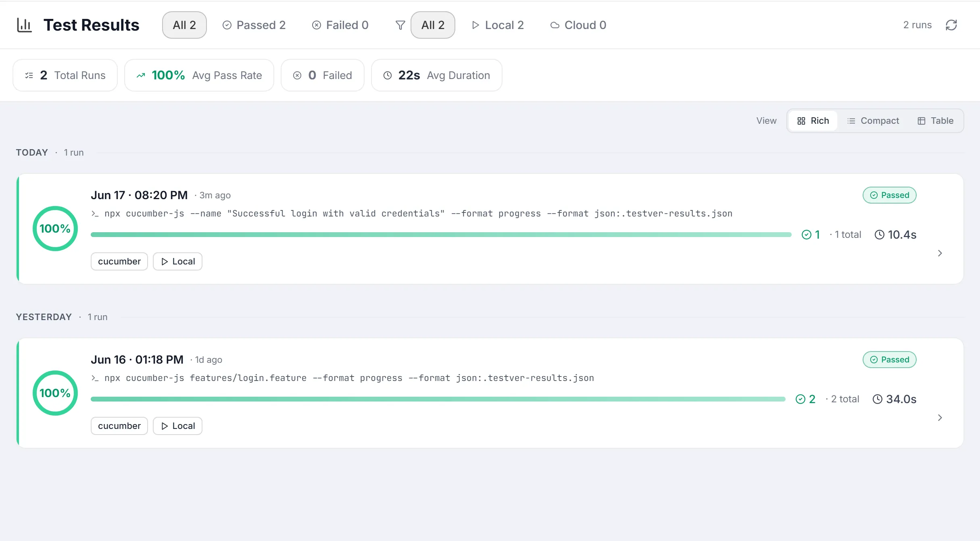Viewport: 980px width, 541px height.
Task: Expand the Jun 16 run chevron
Action: tap(940, 418)
